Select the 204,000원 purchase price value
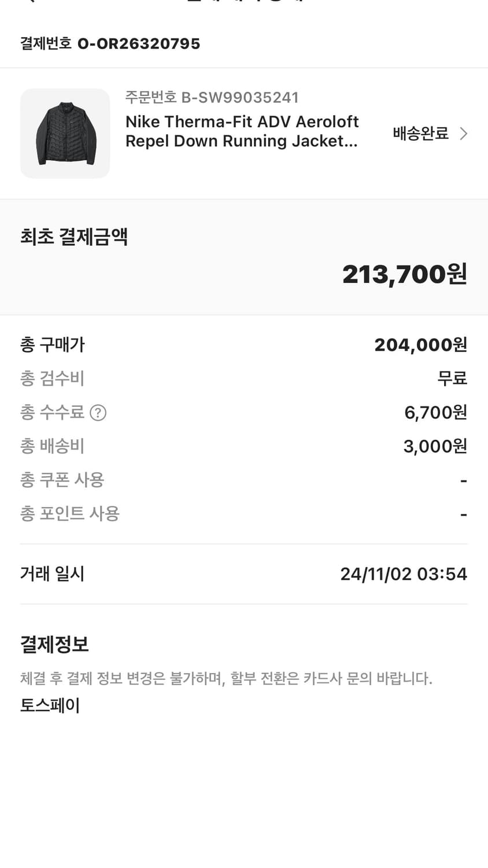This screenshot has height=868, width=488. coord(420,345)
